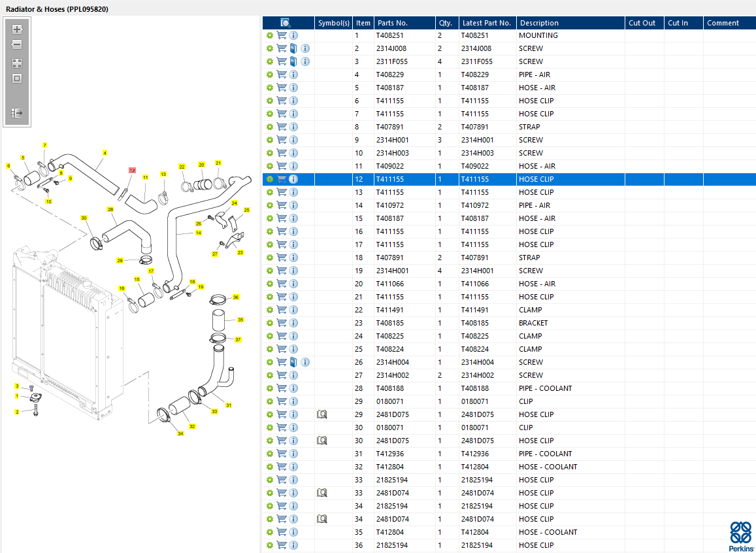This screenshot has height=553, width=756.
Task: Select callout 35 on the diagram
Action: tap(240, 320)
